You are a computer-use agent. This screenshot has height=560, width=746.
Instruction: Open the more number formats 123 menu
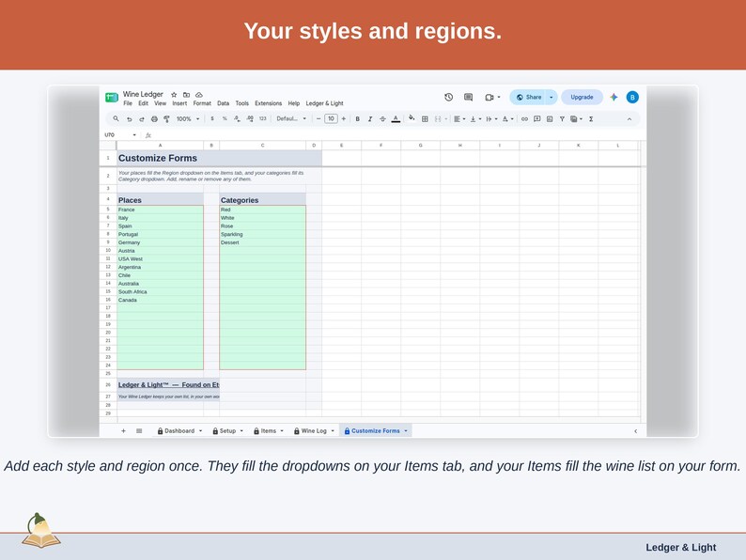[263, 118]
